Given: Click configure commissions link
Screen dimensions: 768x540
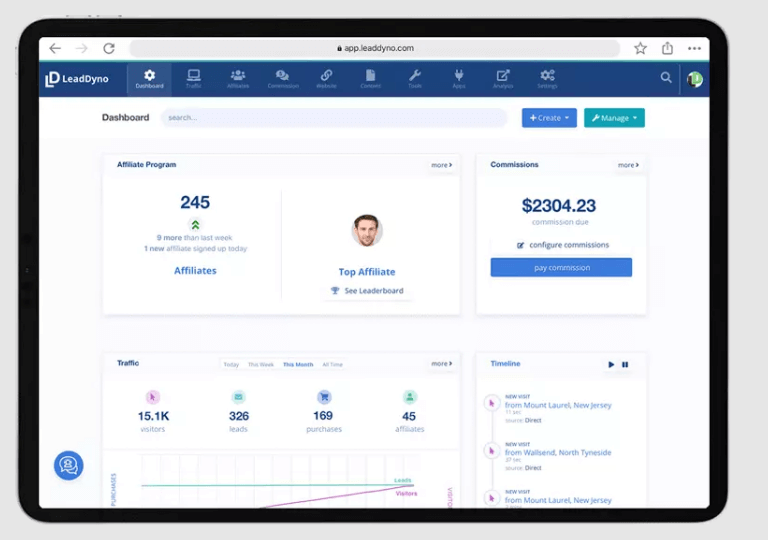Looking at the screenshot, I should tap(563, 245).
